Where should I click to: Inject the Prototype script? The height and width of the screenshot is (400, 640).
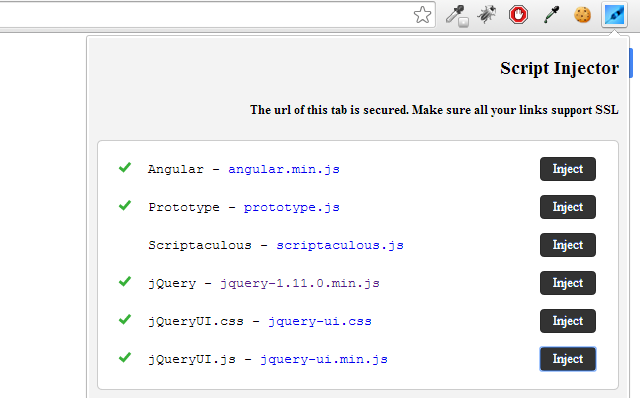tap(568, 207)
